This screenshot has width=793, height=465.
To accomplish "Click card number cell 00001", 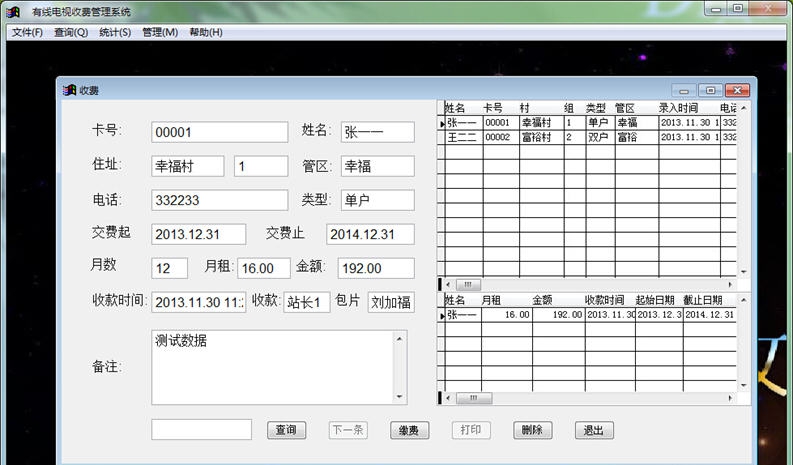I will tap(501, 123).
